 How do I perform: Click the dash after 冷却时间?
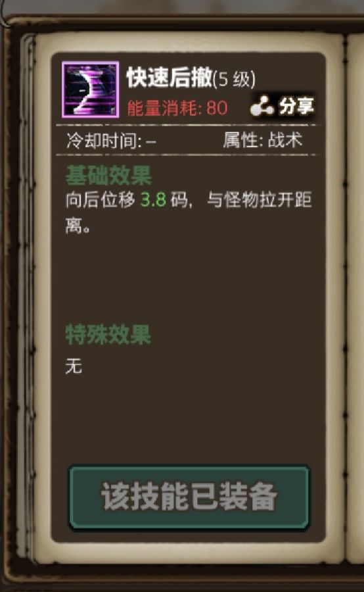[151, 142]
